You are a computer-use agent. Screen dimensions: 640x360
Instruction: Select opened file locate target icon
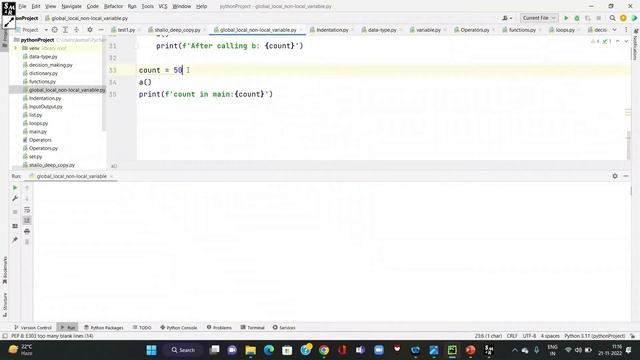tap(54, 30)
